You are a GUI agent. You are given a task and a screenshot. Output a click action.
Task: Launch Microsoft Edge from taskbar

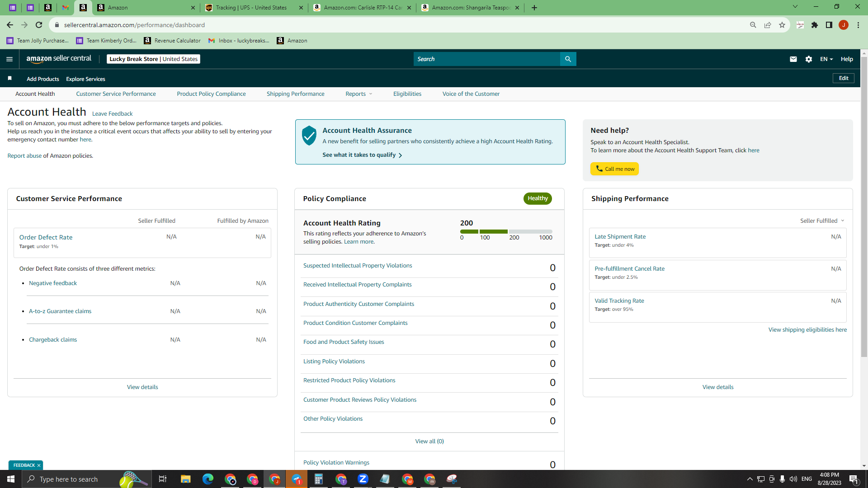click(x=208, y=479)
